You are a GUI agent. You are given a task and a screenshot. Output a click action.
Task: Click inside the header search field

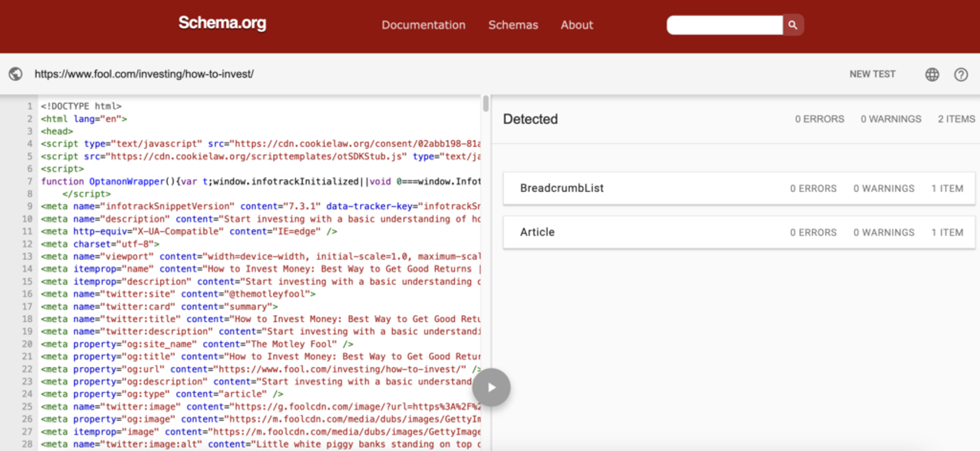pyautogui.click(x=724, y=24)
